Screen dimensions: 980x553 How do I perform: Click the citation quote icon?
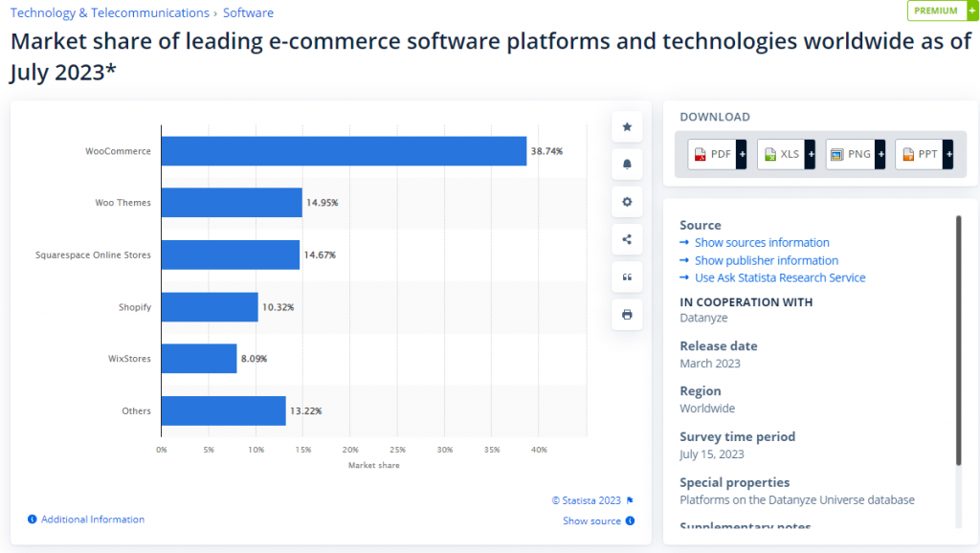pos(627,276)
